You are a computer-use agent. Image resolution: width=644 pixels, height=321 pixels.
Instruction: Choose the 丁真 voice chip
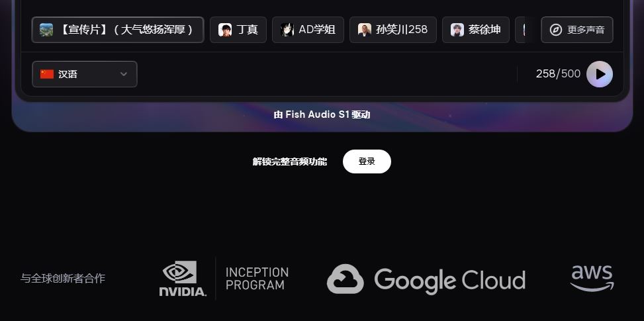(x=238, y=30)
